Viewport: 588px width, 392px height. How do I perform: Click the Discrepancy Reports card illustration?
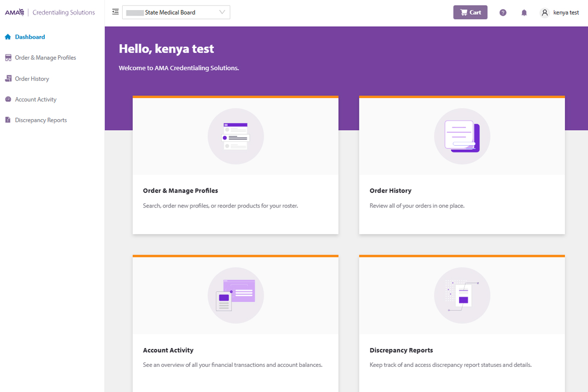click(x=462, y=295)
